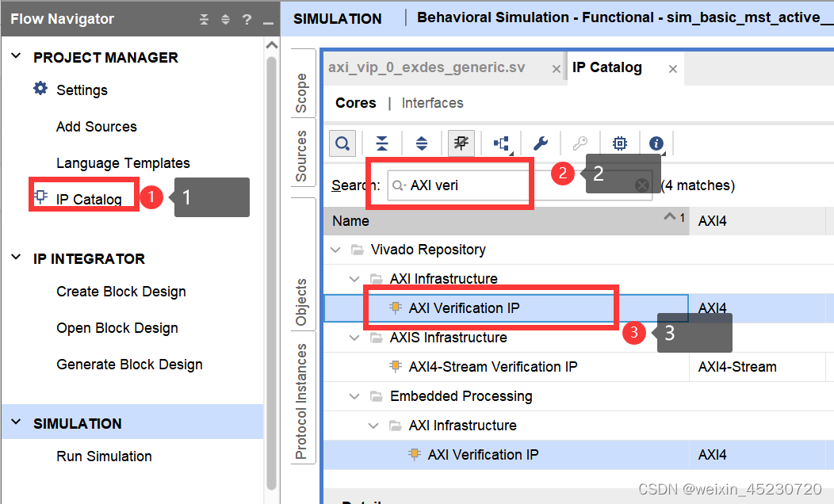The image size is (834, 504).
Task: Click the group IP by category icon
Action: tap(500, 143)
